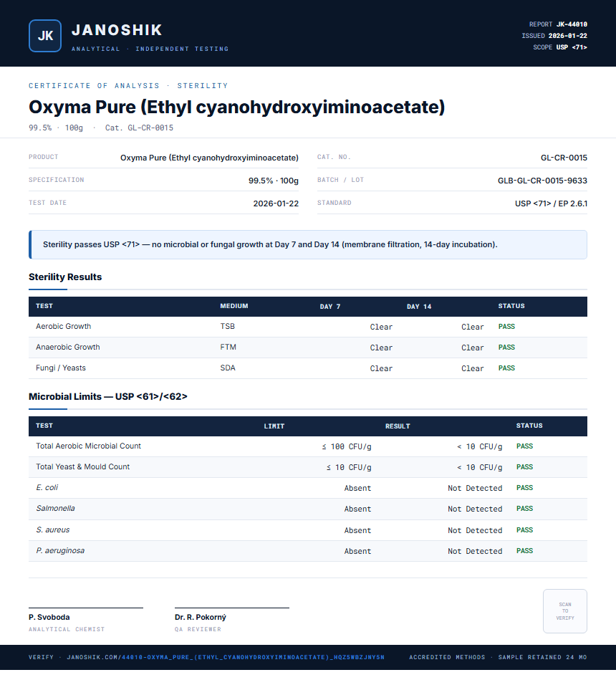Image resolution: width=616 pixels, height=690 pixels.
Task: Click the ≤ 10 CFU/g limit cell
Action: (x=349, y=467)
